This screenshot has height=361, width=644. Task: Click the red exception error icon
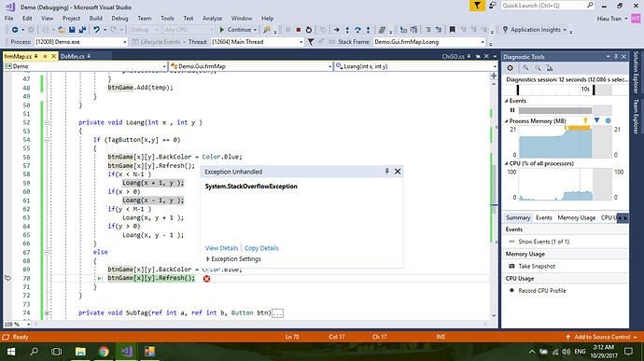pyautogui.click(x=206, y=279)
